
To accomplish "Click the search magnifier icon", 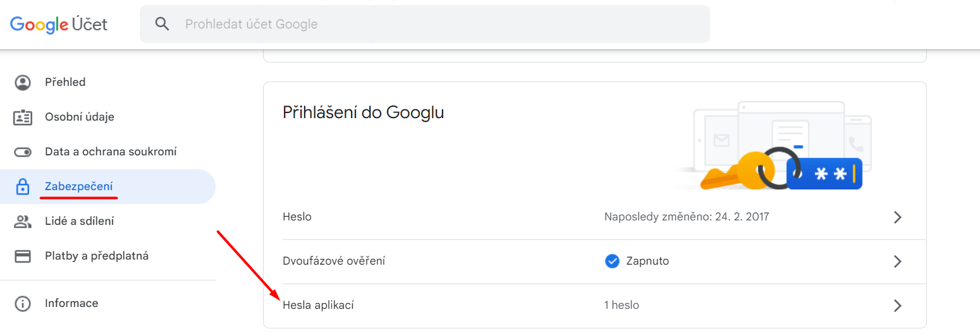I will (x=162, y=24).
